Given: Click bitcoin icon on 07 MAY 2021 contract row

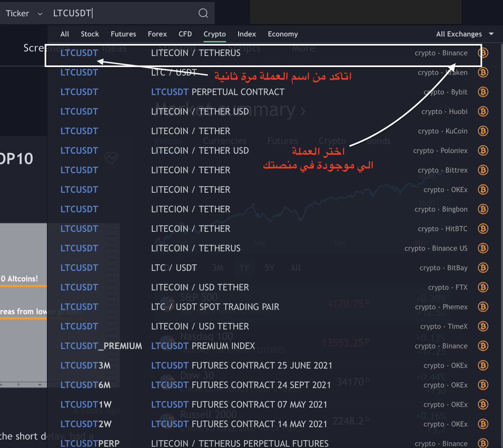Looking at the screenshot, I should click(483, 405).
